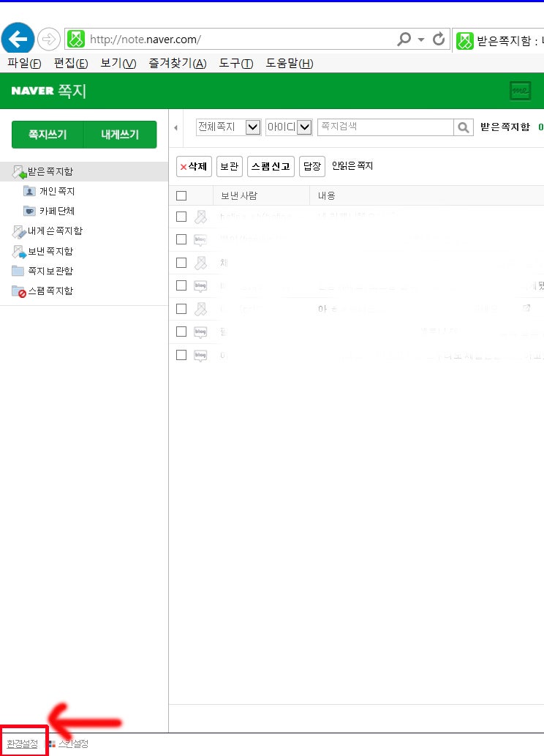Click the blog icon in sixth message row
This screenshot has width=544, height=756.
pyautogui.click(x=200, y=332)
